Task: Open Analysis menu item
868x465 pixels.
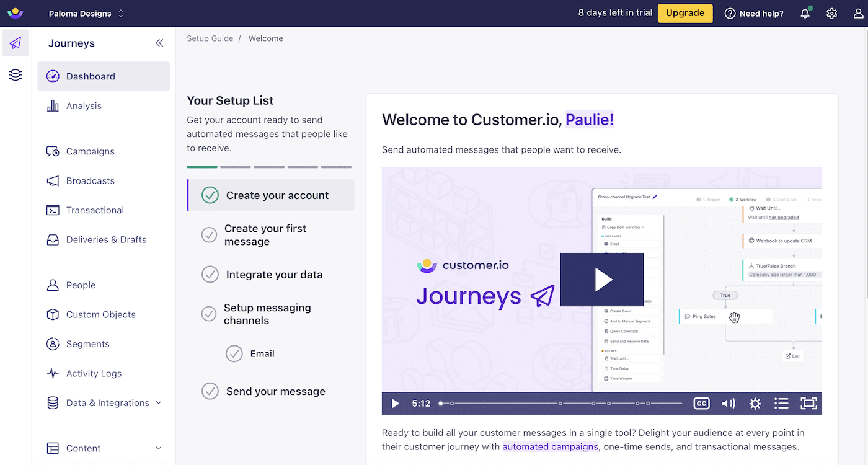Action: pos(104,106)
